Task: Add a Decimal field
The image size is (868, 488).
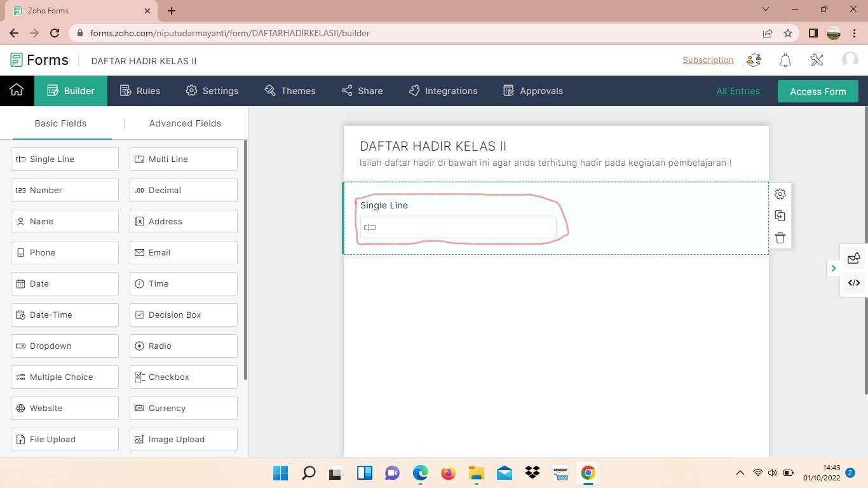Action: pyautogui.click(x=184, y=191)
